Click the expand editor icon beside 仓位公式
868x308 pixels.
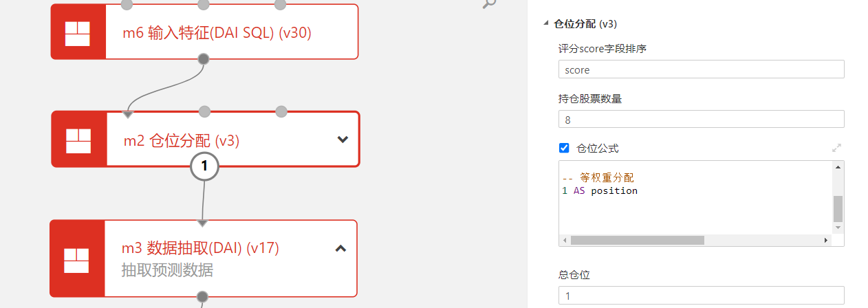(x=836, y=148)
